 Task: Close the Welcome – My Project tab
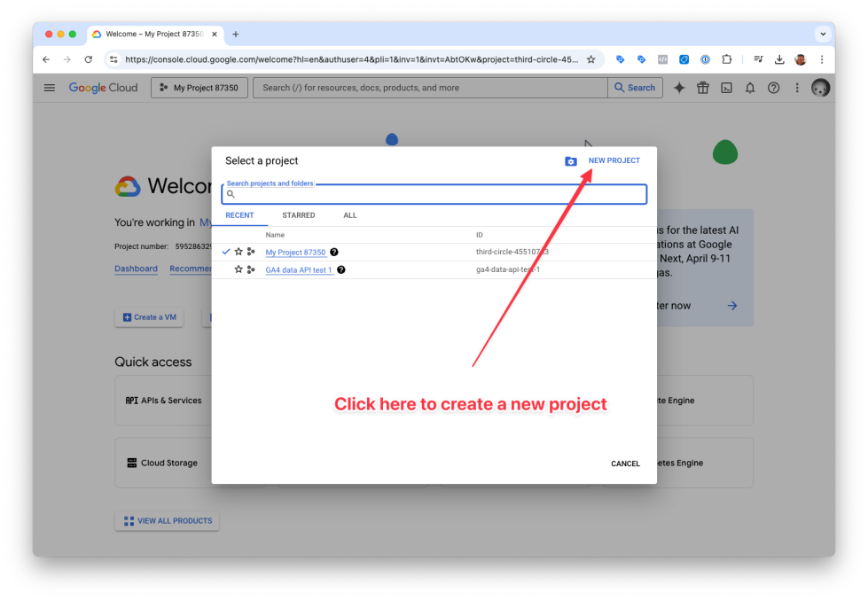pos(215,35)
